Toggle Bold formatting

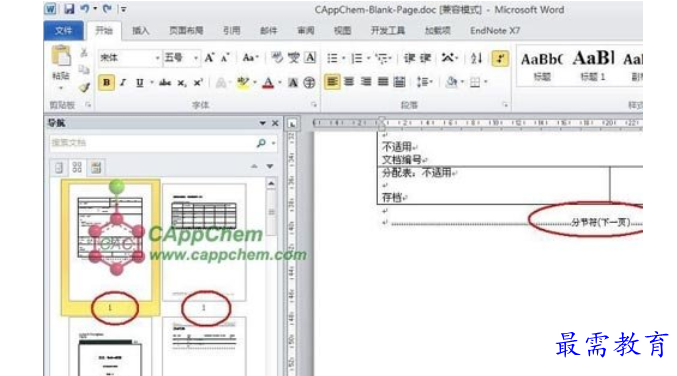click(106, 82)
